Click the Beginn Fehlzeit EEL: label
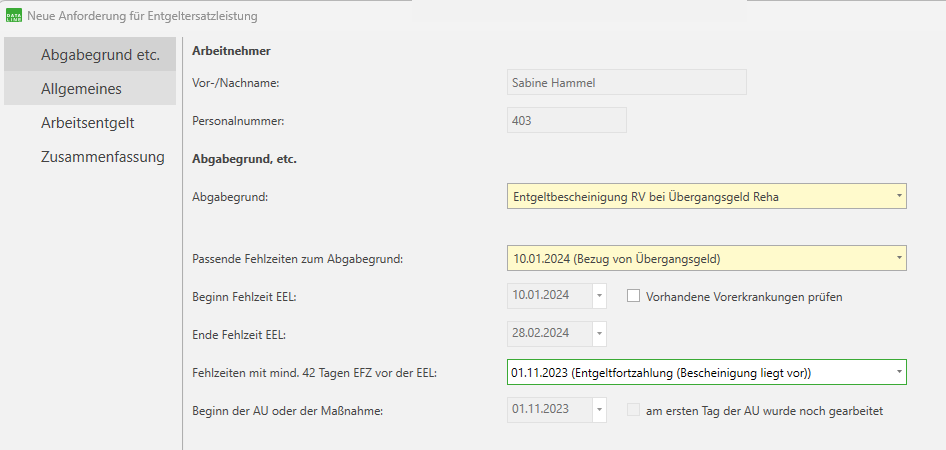The height and width of the screenshot is (450, 946). pos(244,297)
